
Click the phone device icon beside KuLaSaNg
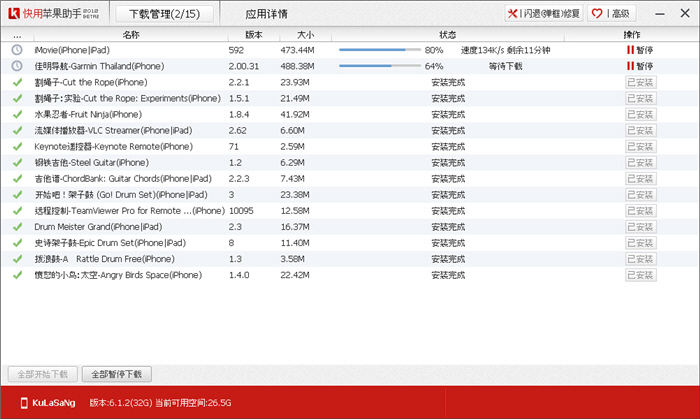[24, 403]
